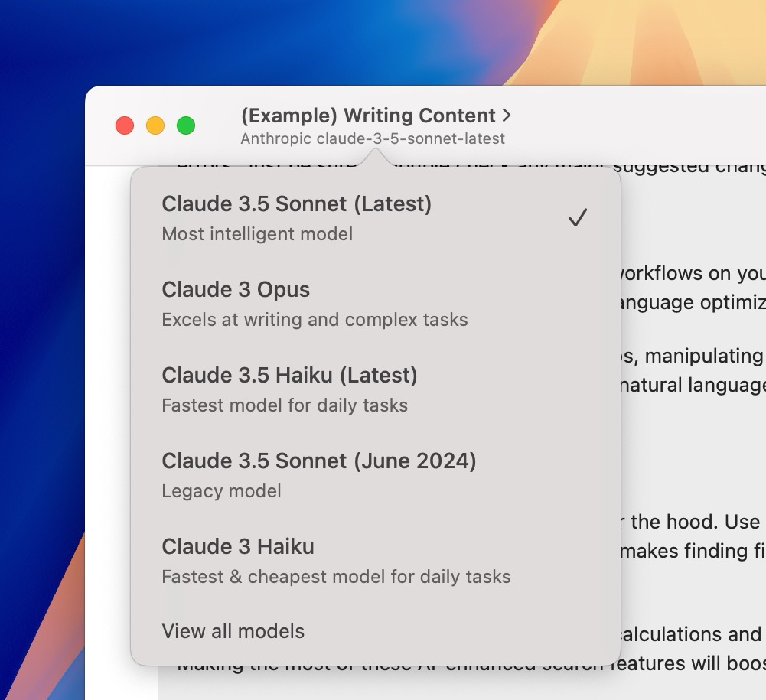Click the green full-screen window button
Screen dimensions: 766x700
tap(186, 125)
